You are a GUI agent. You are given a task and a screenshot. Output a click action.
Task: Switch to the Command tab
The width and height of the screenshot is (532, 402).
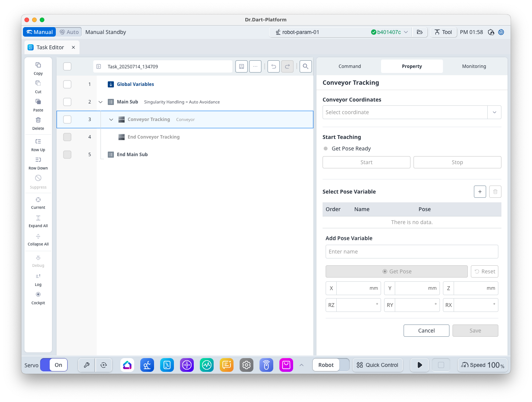(349, 66)
